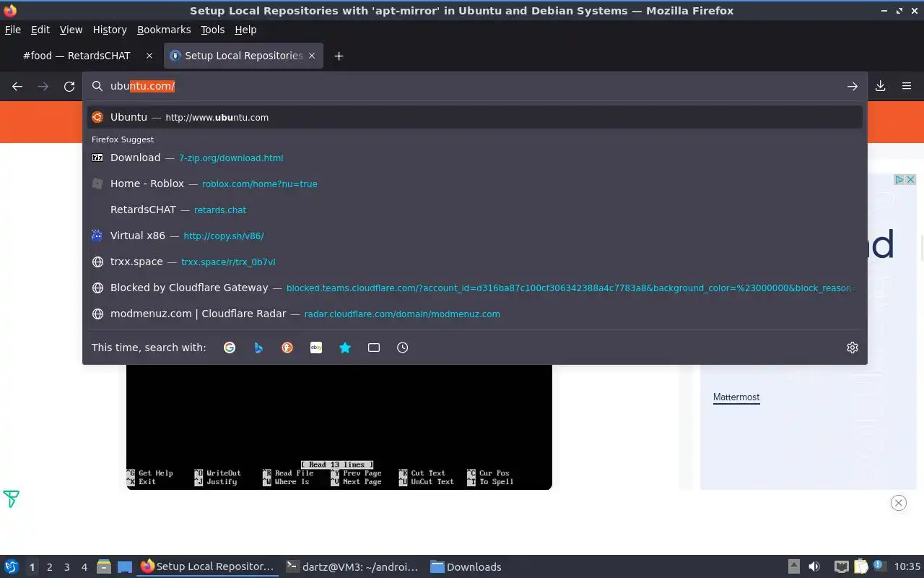The height and width of the screenshot is (578, 924).
Task: Switch to the dartz@VM3 terminal window
Action: [352, 566]
